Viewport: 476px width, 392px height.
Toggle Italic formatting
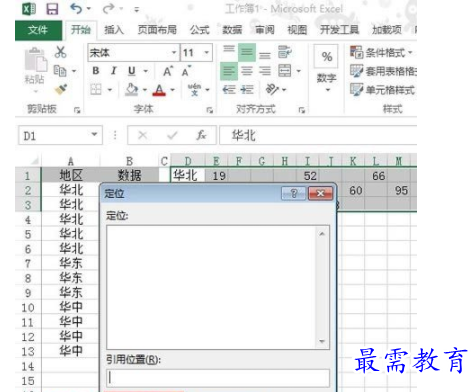pos(114,71)
